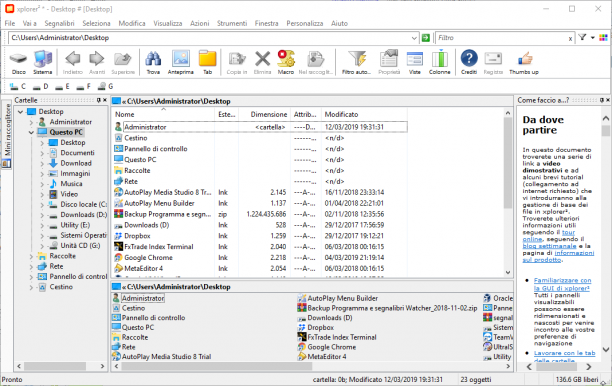The image size is (612, 386).
Task: Clear the filter with the x button
Action: coord(570,38)
